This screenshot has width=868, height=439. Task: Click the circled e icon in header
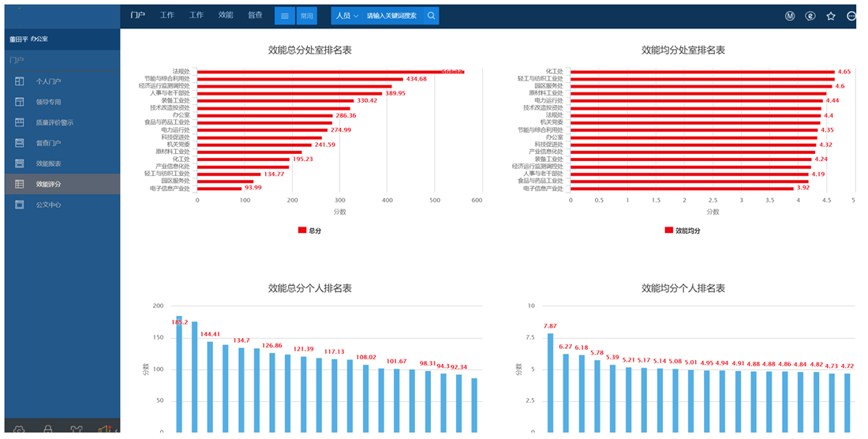(x=810, y=16)
